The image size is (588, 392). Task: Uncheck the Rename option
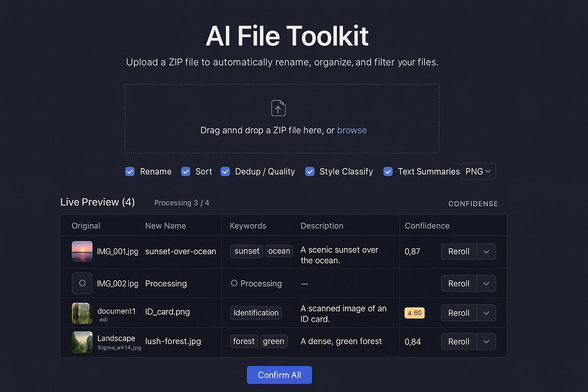pyautogui.click(x=130, y=171)
